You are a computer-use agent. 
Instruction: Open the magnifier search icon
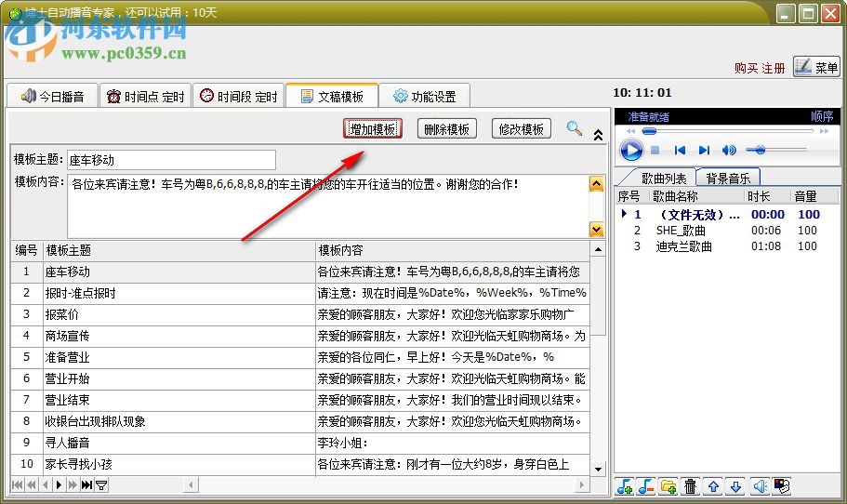(x=575, y=128)
